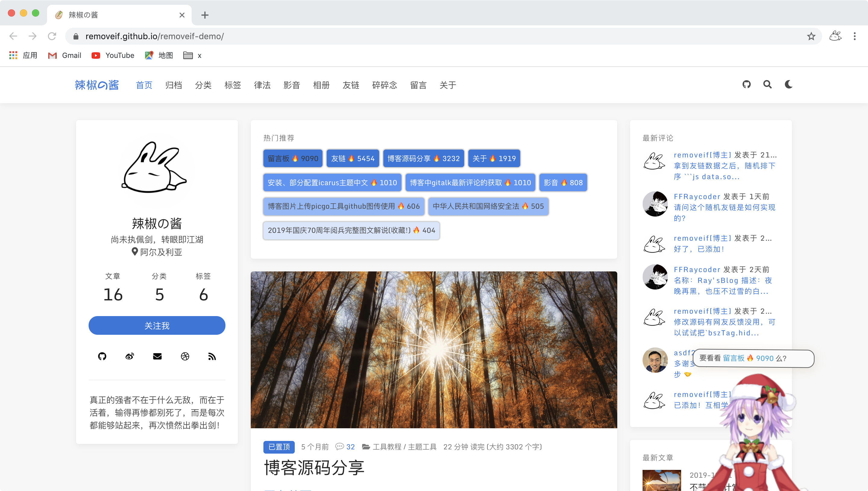Open the 应用 apps shortcut in bookmarks bar
The width and height of the screenshot is (868, 491).
(x=23, y=55)
